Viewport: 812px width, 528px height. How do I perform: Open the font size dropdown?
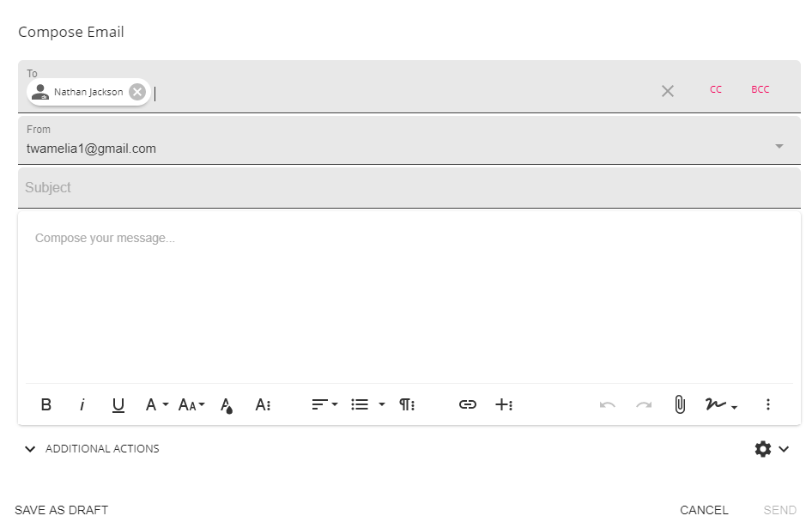[191, 404]
